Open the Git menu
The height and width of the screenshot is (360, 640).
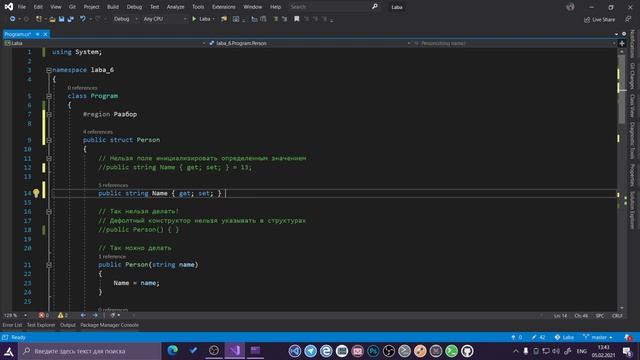tap(72, 7)
